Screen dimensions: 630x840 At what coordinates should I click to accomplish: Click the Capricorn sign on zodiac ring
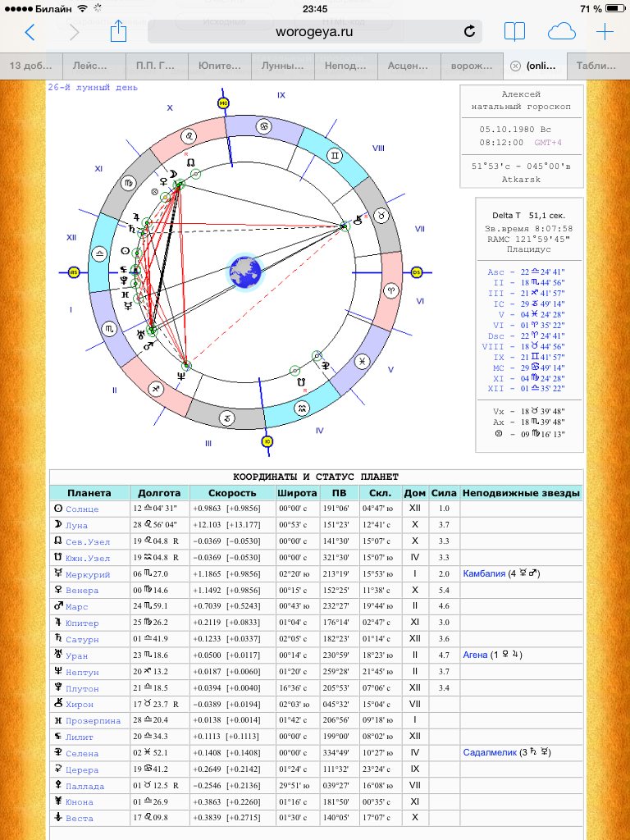click(227, 418)
